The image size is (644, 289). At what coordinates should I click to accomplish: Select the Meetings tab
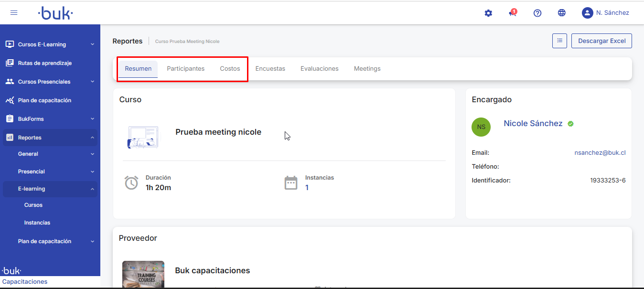[367, 69]
